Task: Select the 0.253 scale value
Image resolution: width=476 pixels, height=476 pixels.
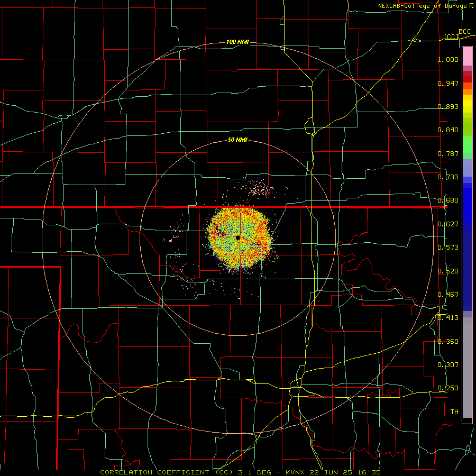Action: [448, 388]
